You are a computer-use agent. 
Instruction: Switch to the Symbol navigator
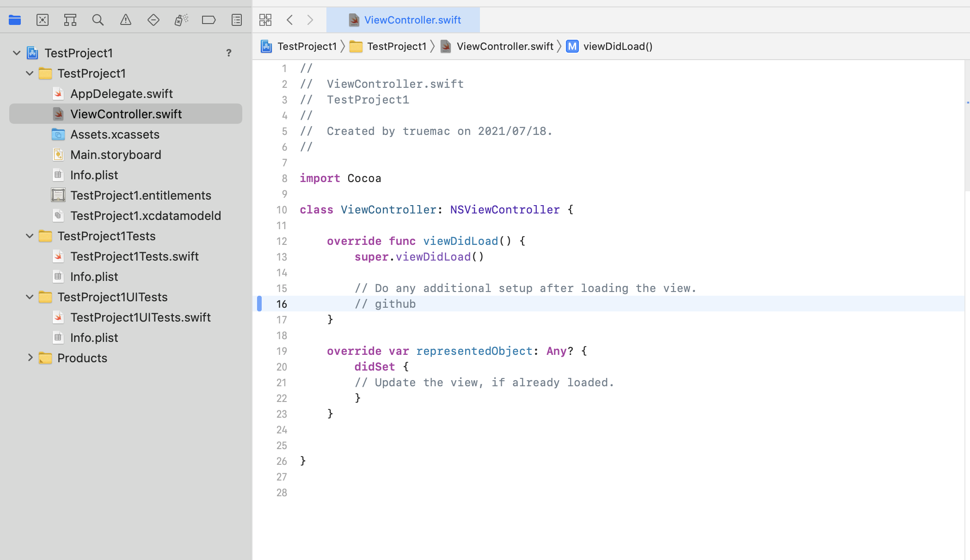click(x=70, y=20)
